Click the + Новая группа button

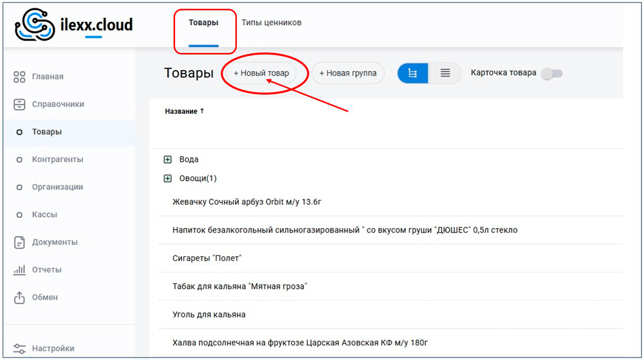(348, 73)
